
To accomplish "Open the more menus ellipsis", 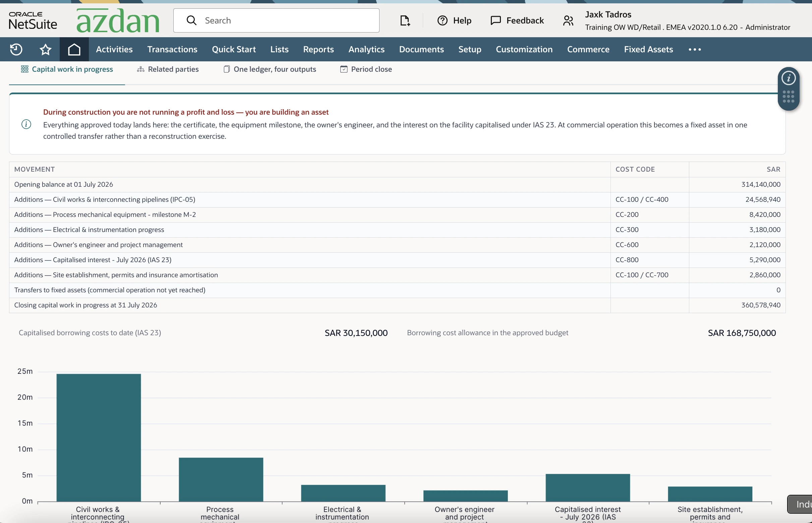I will click(695, 49).
